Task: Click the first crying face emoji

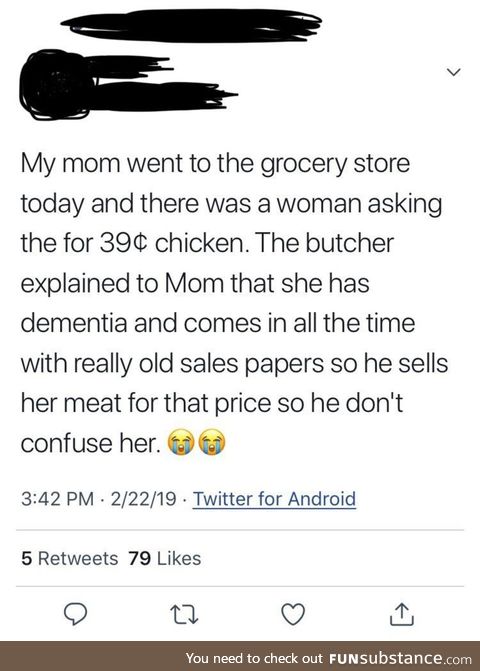Action: click(x=183, y=443)
